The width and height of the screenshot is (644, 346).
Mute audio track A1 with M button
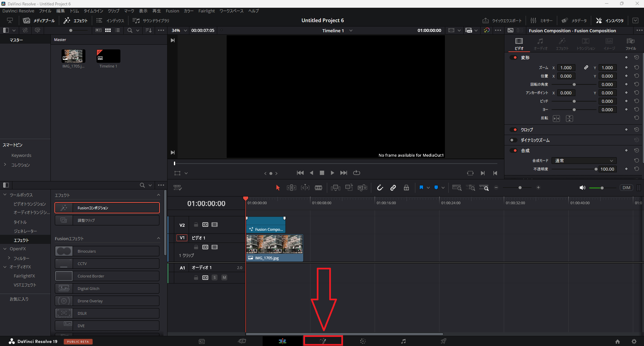click(224, 277)
